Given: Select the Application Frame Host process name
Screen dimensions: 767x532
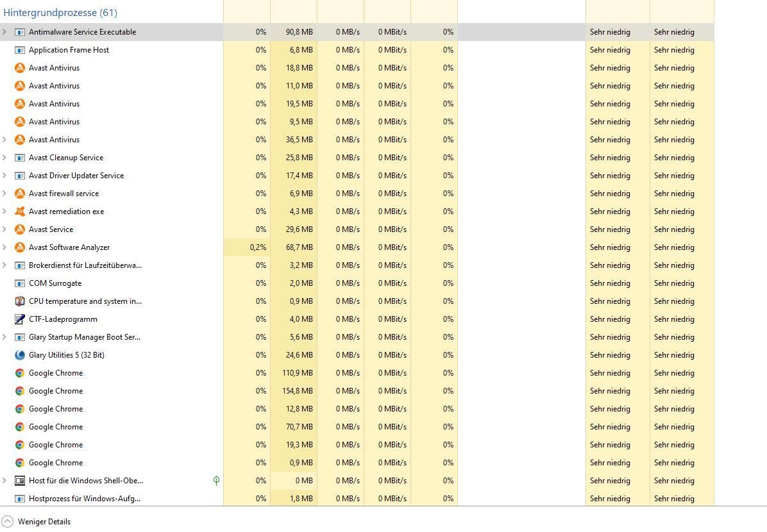Looking at the screenshot, I should [x=69, y=50].
